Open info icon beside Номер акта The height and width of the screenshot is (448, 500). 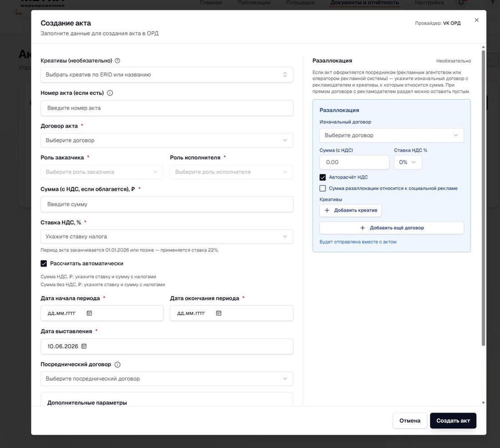coord(110,93)
